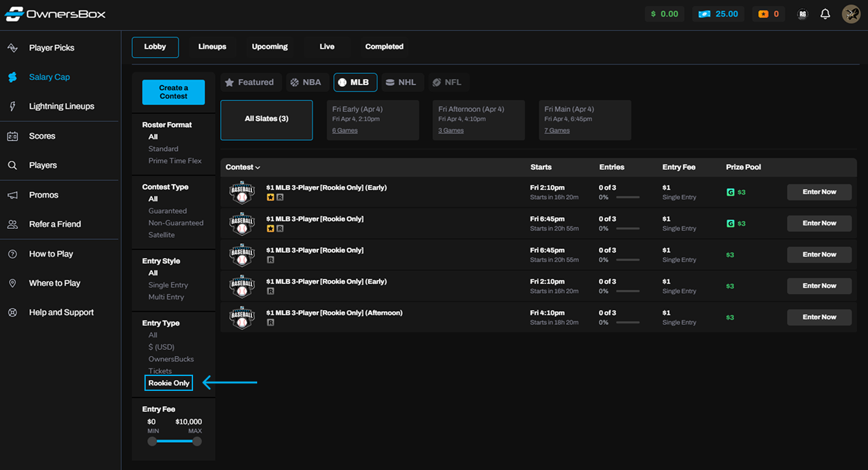Select the NHL sport tab
Viewport: 868px width, 470px height.
click(x=401, y=82)
